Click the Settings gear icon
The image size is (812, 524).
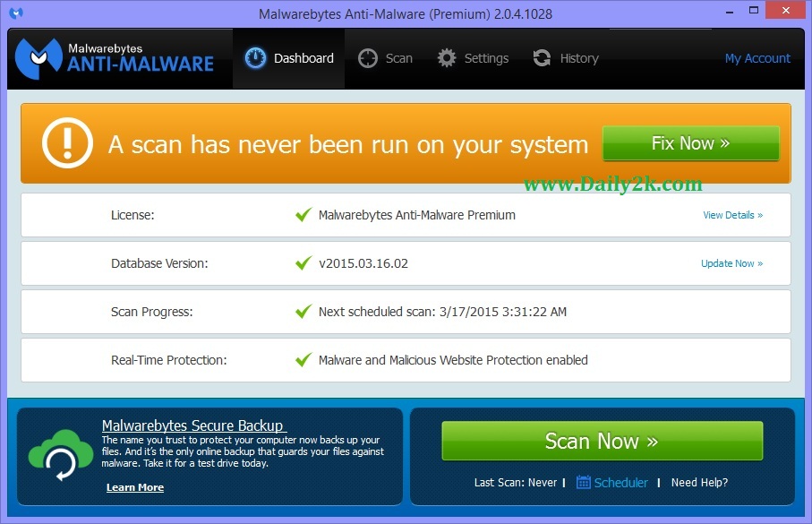pos(447,58)
